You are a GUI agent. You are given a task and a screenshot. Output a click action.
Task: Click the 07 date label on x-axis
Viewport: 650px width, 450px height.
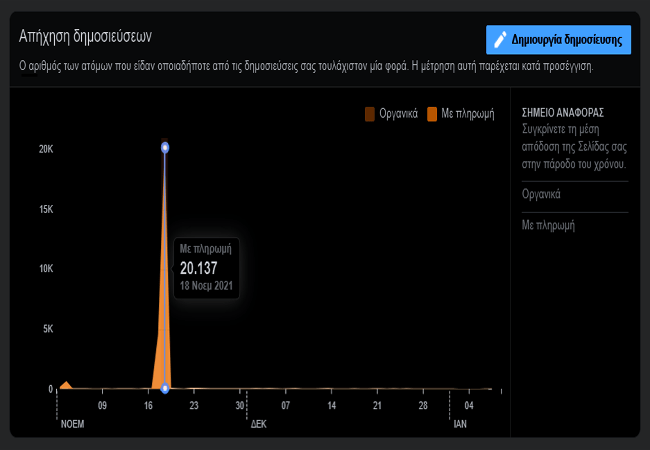pos(286,406)
